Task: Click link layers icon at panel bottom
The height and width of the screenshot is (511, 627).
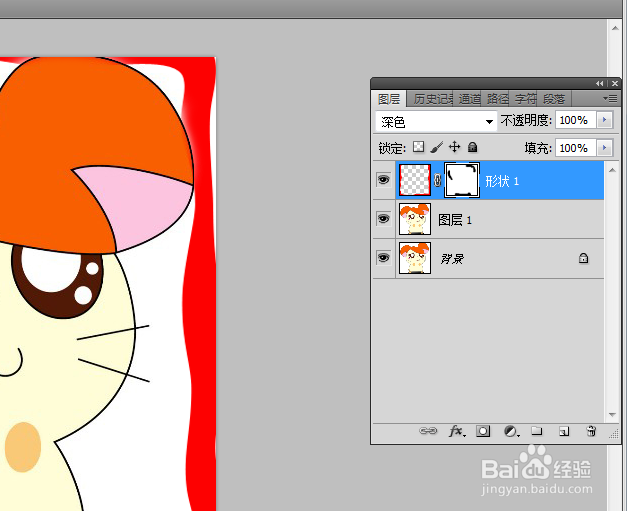Action: coord(428,431)
